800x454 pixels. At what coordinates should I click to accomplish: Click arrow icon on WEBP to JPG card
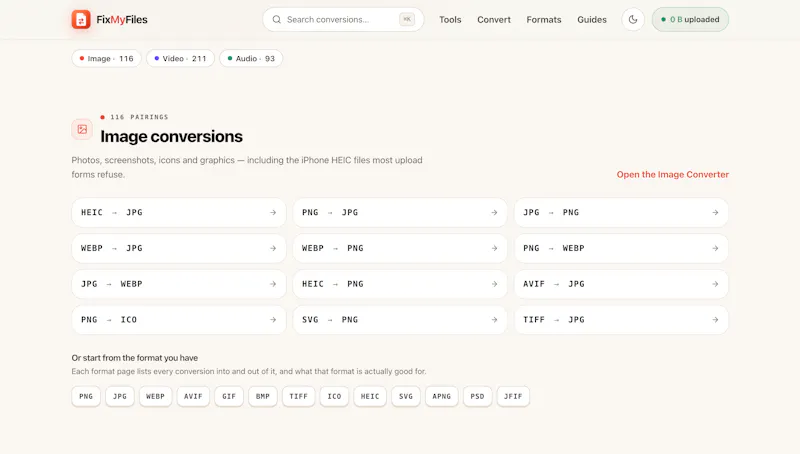click(x=273, y=248)
